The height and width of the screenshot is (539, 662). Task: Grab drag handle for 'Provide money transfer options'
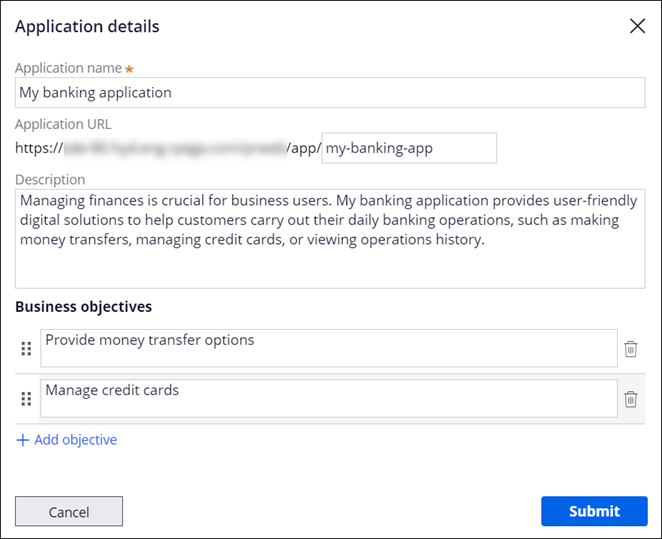[x=26, y=349]
